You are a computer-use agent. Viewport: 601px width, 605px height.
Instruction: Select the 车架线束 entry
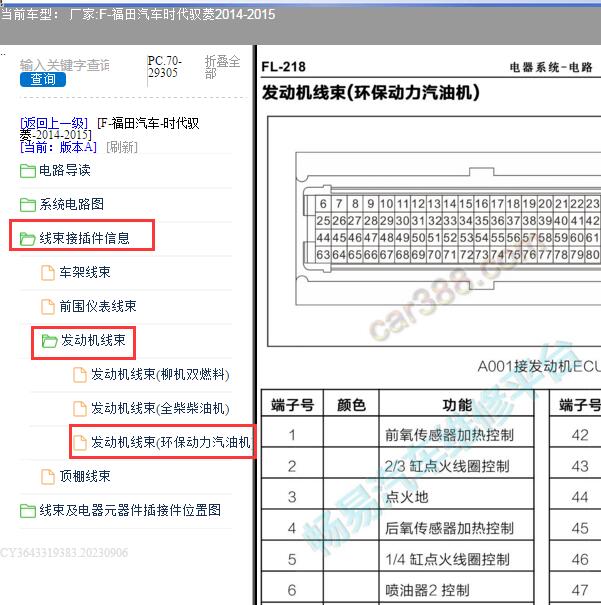(x=85, y=272)
